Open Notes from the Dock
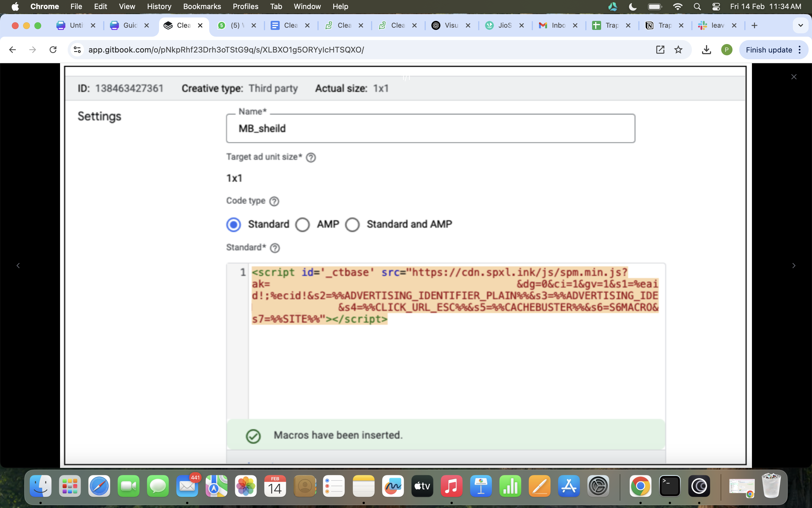812x508 pixels. (x=363, y=486)
